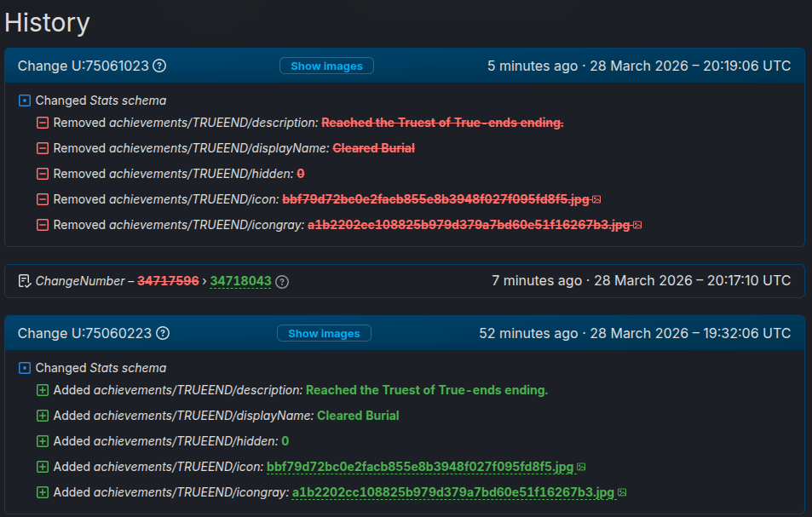Open the added a1b2202cc108825b icongray jpg link
Screen dimensions: 812x517
453,492
